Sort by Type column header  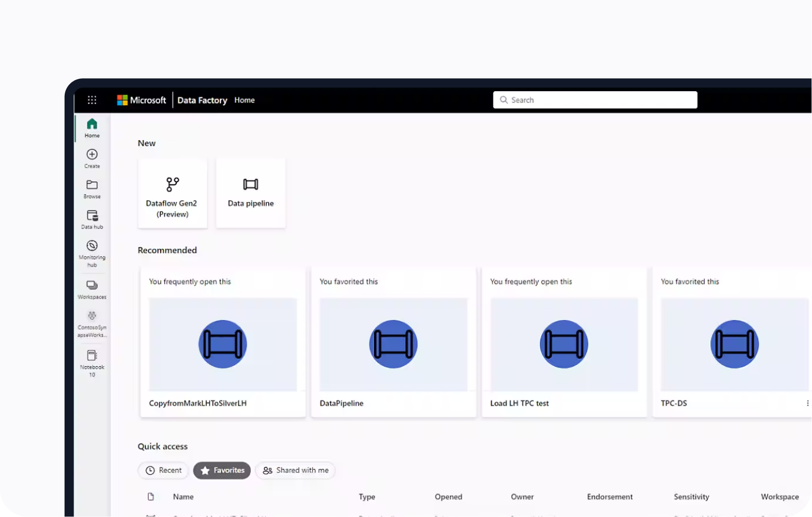click(x=367, y=497)
